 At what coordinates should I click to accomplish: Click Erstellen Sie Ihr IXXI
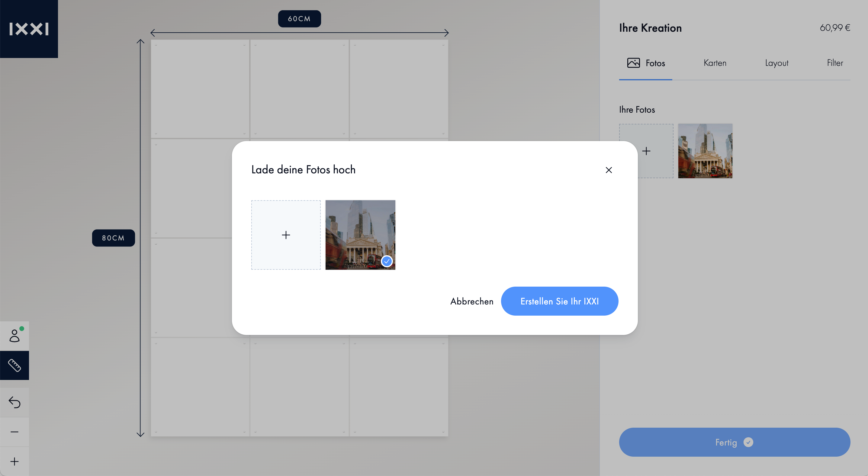[559, 301]
